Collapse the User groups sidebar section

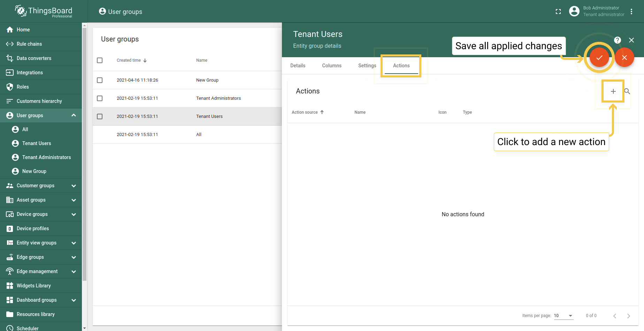(x=74, y=115)
